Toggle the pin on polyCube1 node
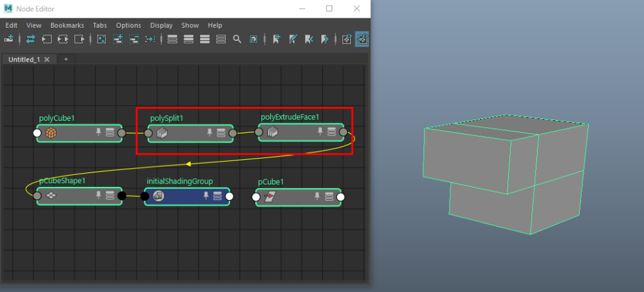The height and width of the screenshot is (292, 644). click(x=98, y=132)
